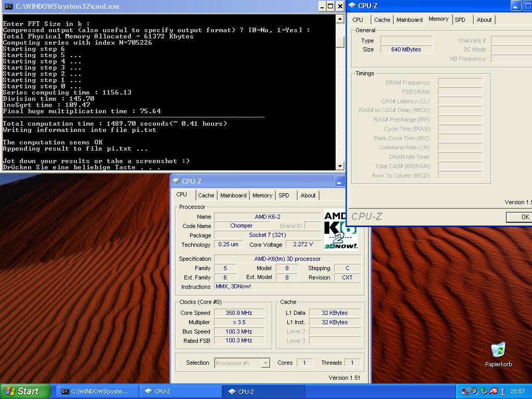Select Memory tab in the top-right CPU-Z
The width and height of the screenshot is (532, 399).
(x=438, y=19)
